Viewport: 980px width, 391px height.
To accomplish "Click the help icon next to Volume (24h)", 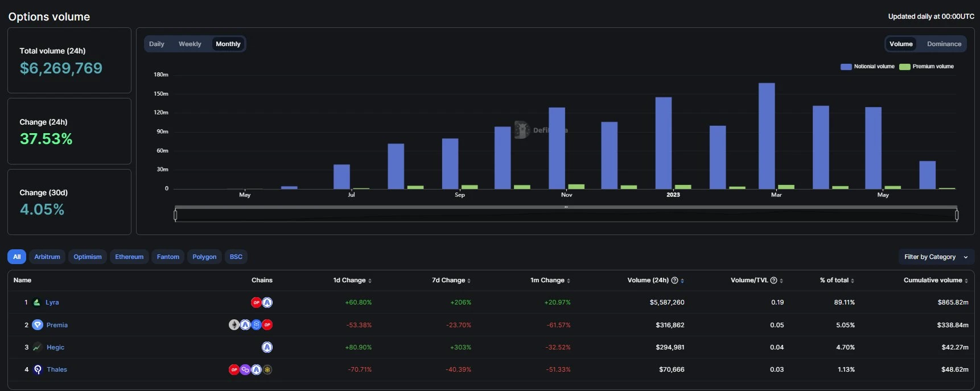I will [674, 281].
